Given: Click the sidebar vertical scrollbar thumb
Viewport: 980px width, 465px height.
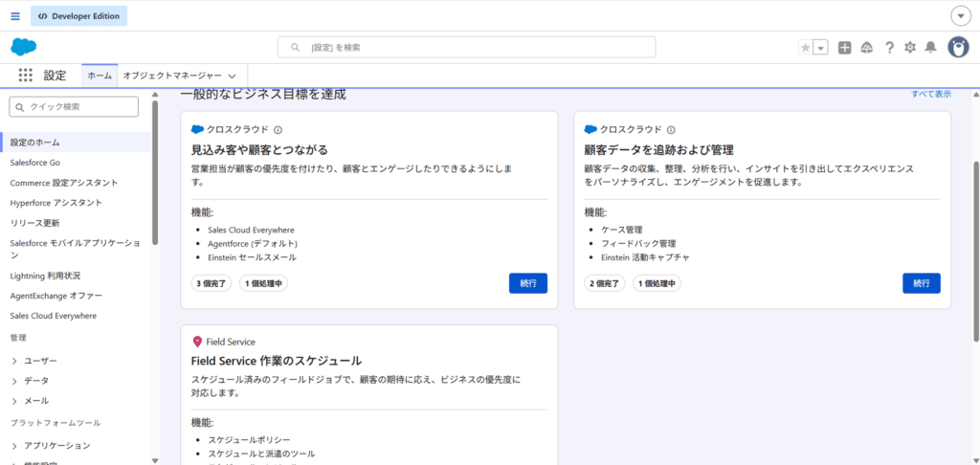Looking at the screenshot, I should (x=155, y=173).
